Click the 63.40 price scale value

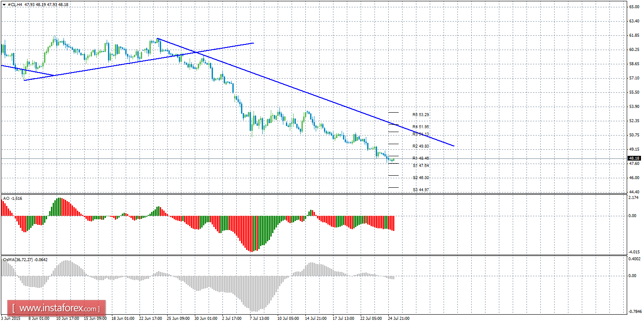pyautogui.click(x=634, y=21)
